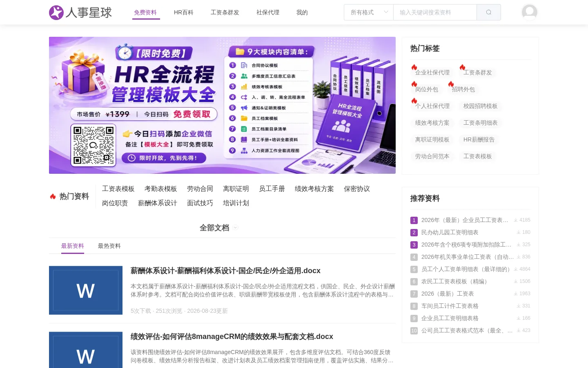Open the 绩效评估-如何评估8manageCRM document title

pyautogui.click(x=232, y=337)
